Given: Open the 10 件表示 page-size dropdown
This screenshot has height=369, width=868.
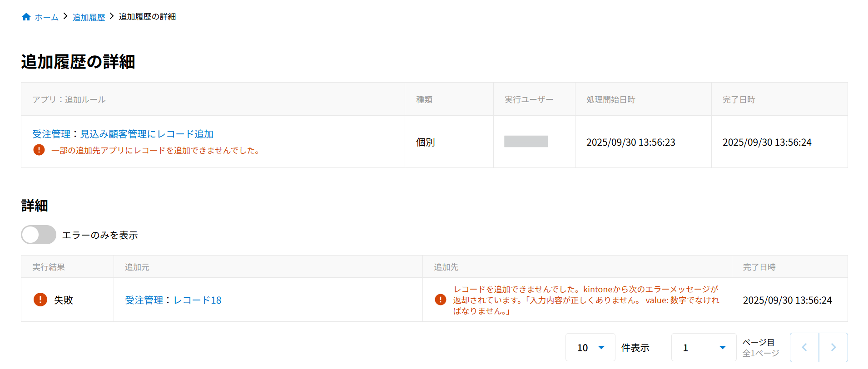Looking at the screenshot, I should (x=590, y=347).
